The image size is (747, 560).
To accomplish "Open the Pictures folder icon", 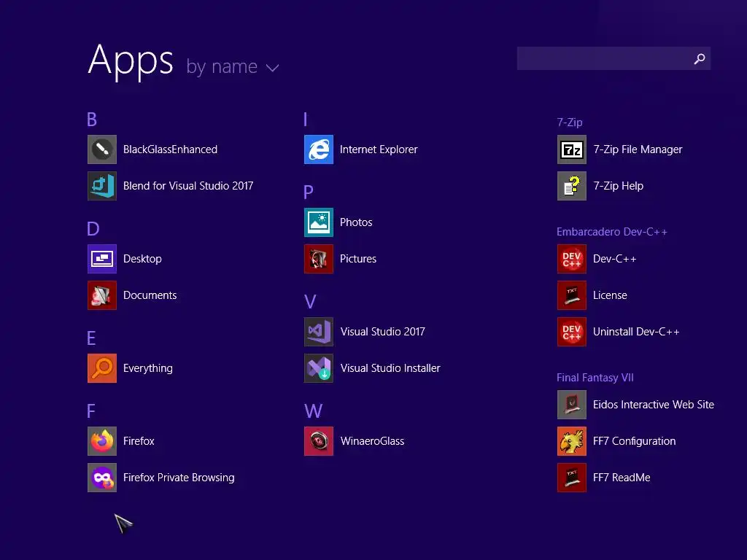I will tap(319, 259).
